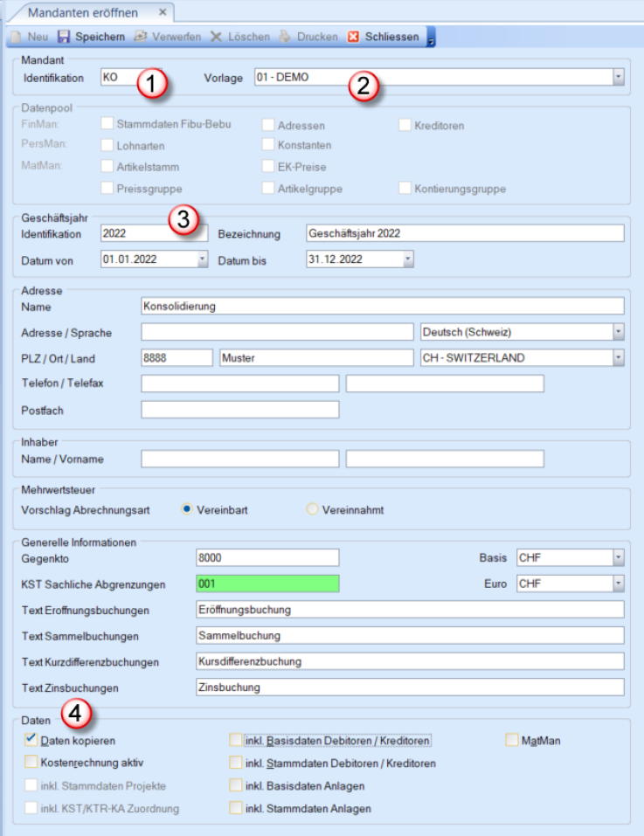
Task: Check the Stammdaten Fibu-Bebu checkbox
Action: (x=107, y=123)
